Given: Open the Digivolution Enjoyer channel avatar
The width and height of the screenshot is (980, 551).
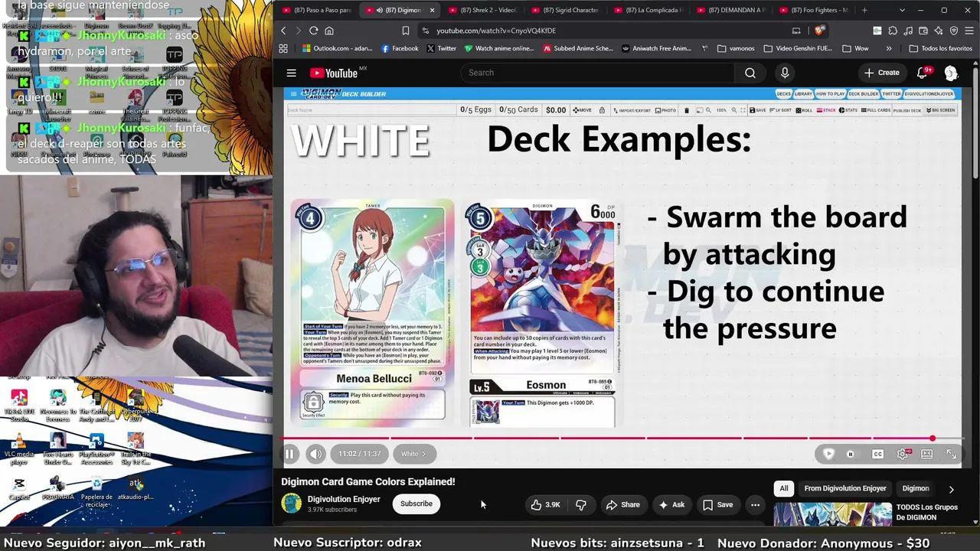Looking at the screenshot, I should 292,503.
